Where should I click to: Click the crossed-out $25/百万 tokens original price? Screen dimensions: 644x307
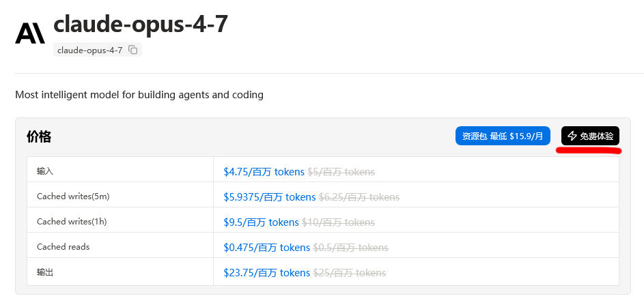[x=349, y=273]
